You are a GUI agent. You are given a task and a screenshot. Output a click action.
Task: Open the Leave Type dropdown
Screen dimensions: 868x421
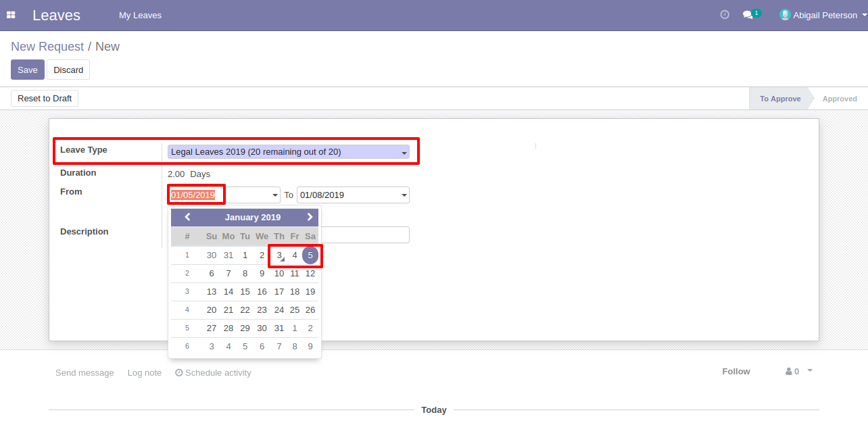pyautogui.click(x=289, y=152)
